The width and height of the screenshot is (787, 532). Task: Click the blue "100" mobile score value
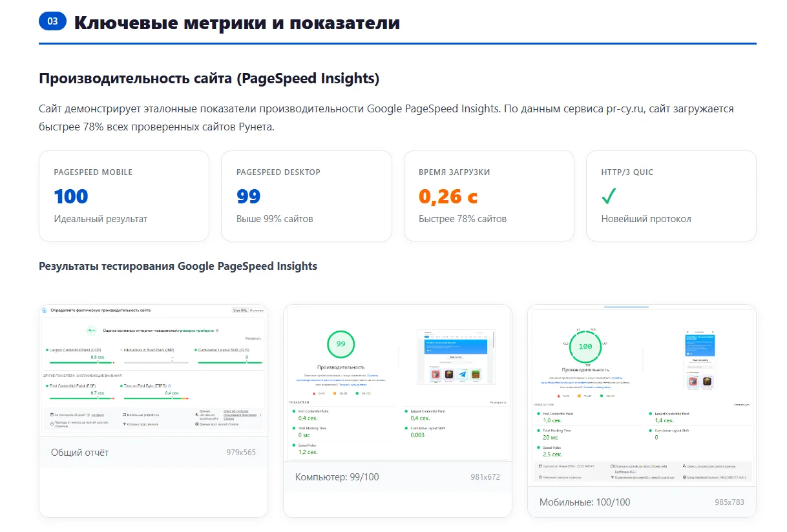click(x=71, y=196)
